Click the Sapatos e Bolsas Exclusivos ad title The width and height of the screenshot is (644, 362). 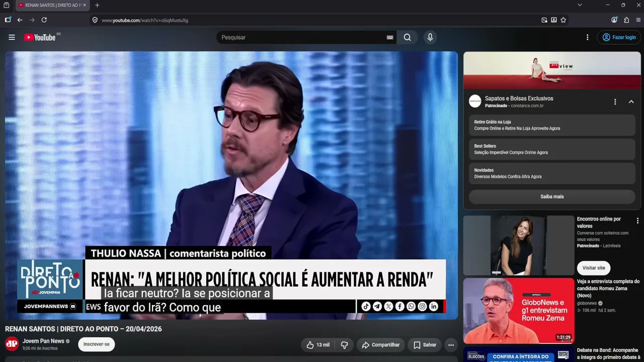point(519,99)
